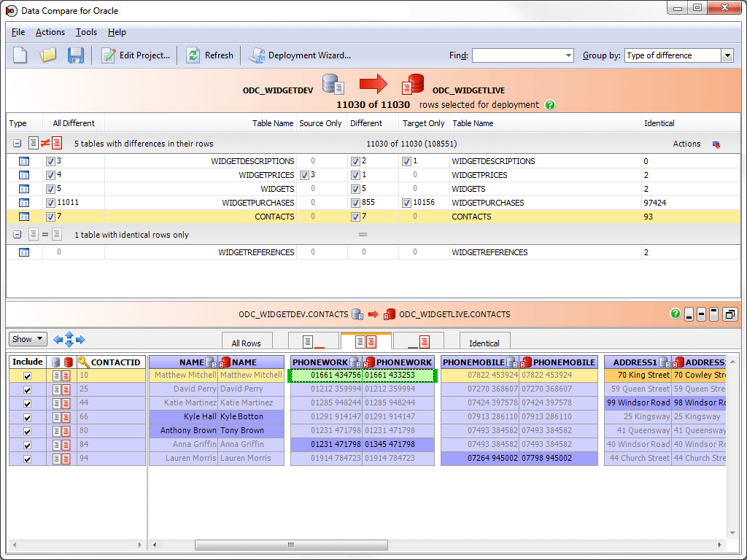Image resolution: width=747 pixels, height=560 pixels.
Task: Collapse the identical rows table group
Action: tap(16, 235)
